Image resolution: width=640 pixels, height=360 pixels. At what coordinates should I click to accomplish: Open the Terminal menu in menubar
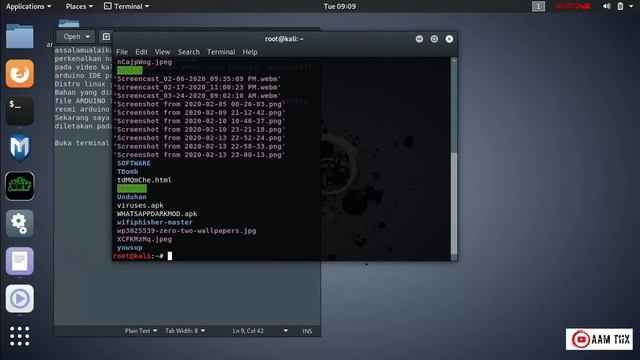[x=221, y=52]
